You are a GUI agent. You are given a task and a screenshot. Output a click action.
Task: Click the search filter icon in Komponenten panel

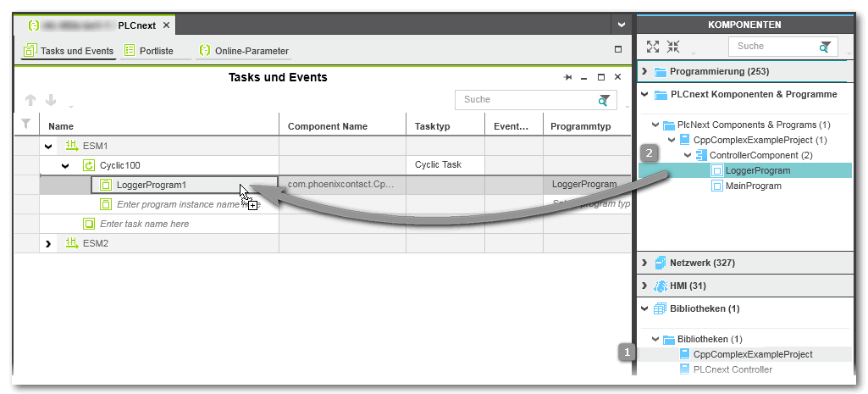825,47
